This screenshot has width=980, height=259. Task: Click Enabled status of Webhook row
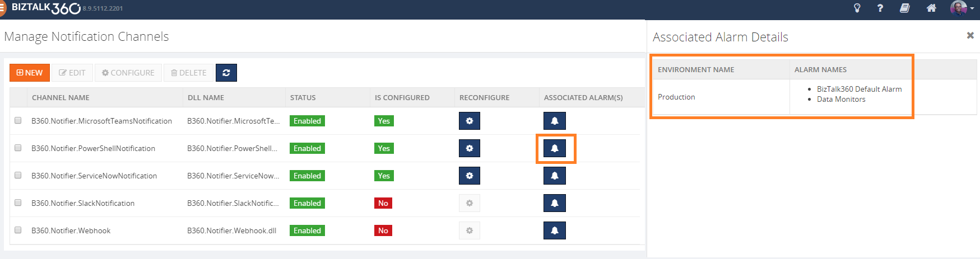coord(307,230)
